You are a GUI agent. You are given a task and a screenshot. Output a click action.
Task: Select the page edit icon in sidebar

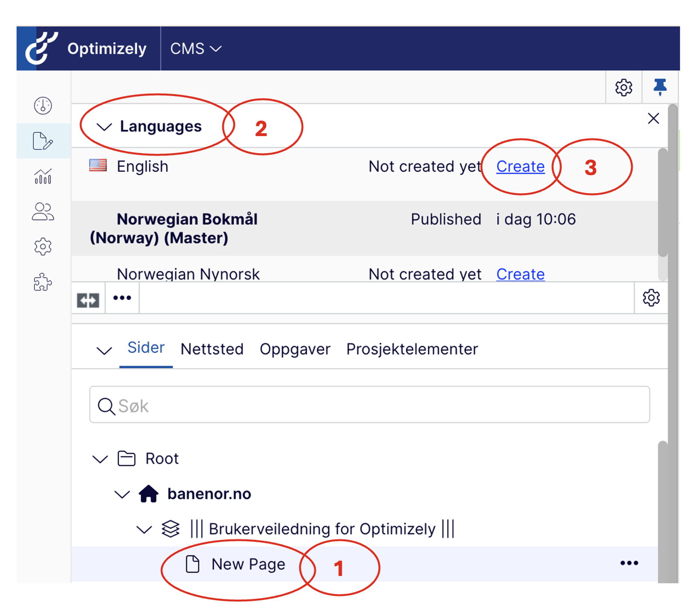click(43, 141)
